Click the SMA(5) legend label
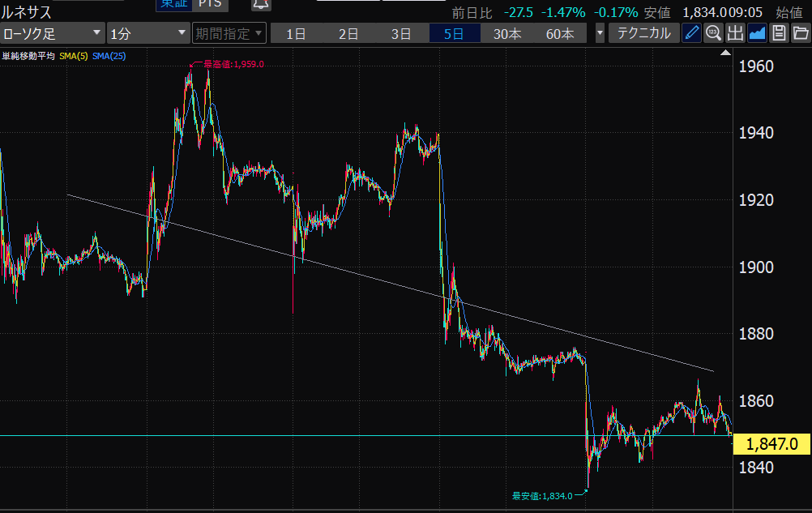The image size is (812, 513). [x=74, y=56]
